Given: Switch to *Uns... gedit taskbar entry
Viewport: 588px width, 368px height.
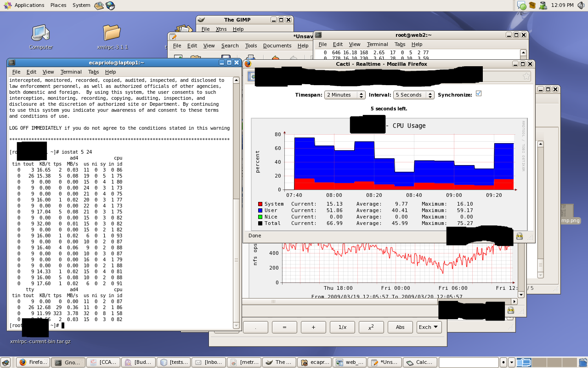Looking at the screenshot, I should point(384,362).
